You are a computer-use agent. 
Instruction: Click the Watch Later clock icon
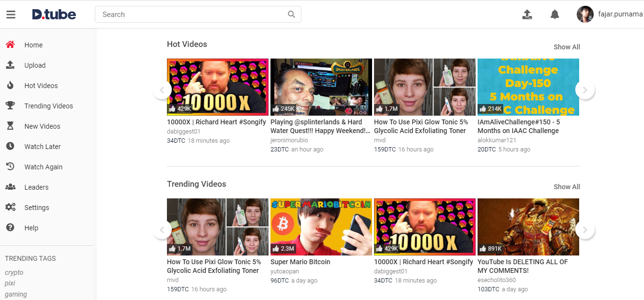10,146
